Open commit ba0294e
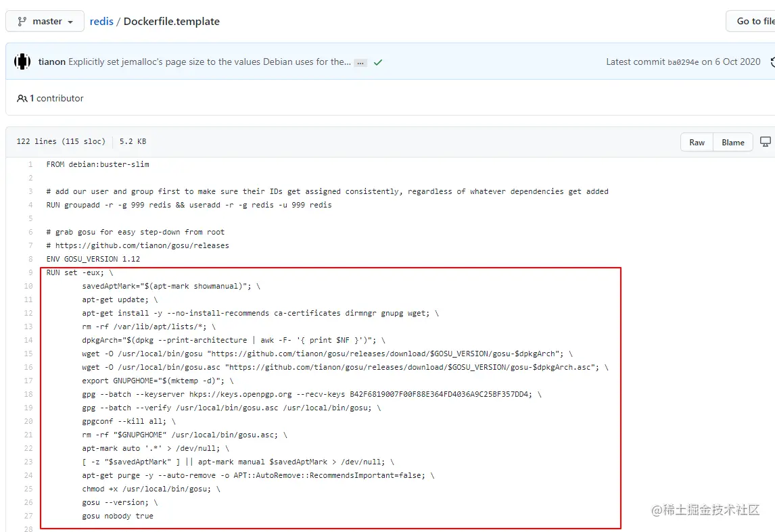This screenshot has height=532, width=775. [x=683, y=62]
